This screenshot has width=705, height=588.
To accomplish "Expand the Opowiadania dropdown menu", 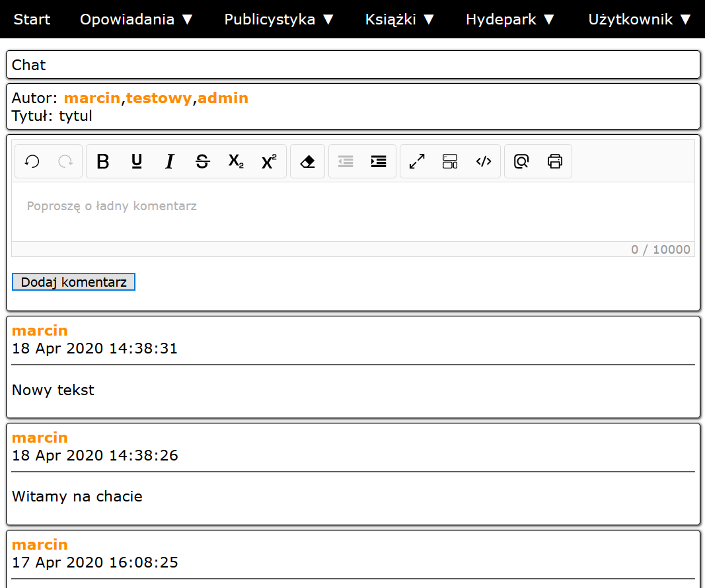I will 137,19.
